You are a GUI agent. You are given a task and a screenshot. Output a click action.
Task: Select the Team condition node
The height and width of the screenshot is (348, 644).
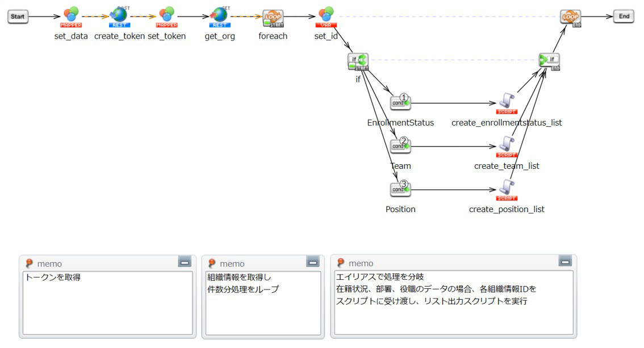click(x=400, y=146)
